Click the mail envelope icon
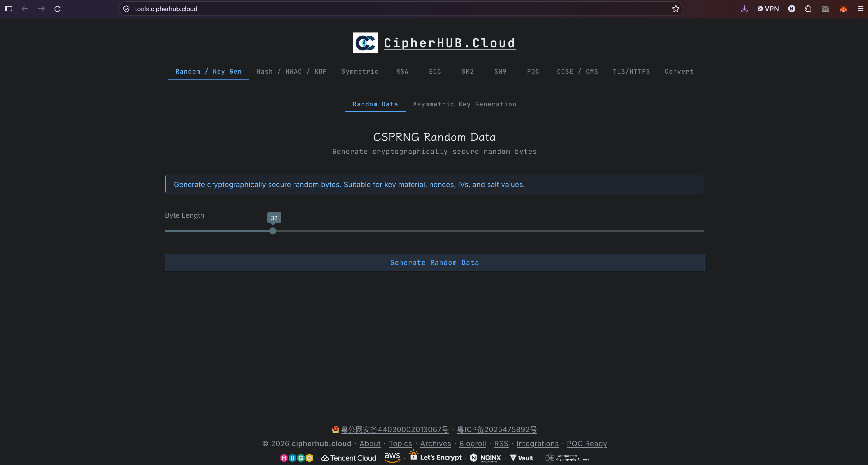Viewport: 868px width, 465px height. (825, 9)
